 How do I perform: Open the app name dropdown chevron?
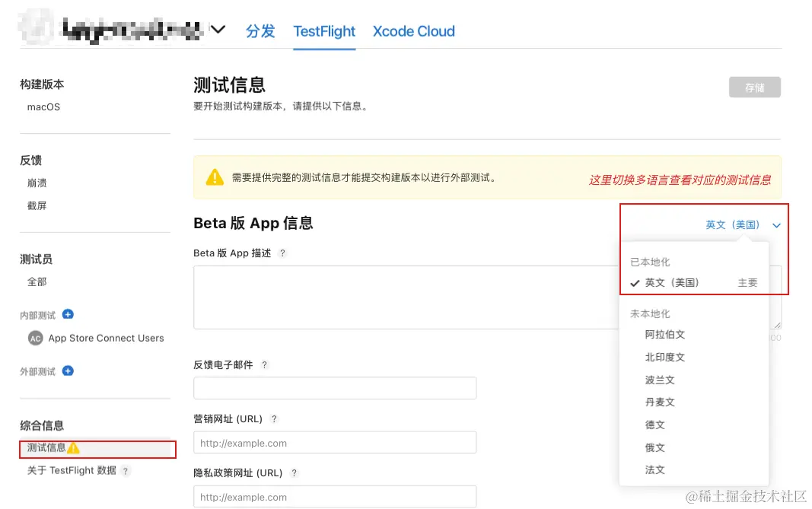pos(218,30)
